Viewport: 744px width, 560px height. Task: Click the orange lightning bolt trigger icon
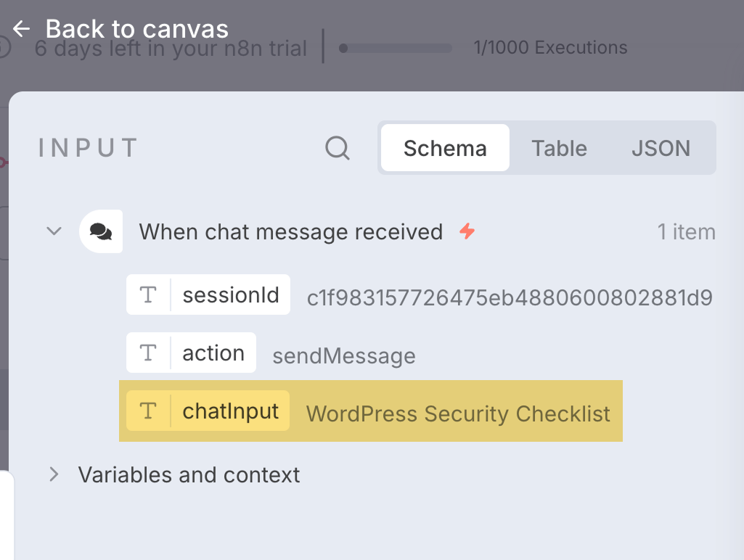pos(467,231)
